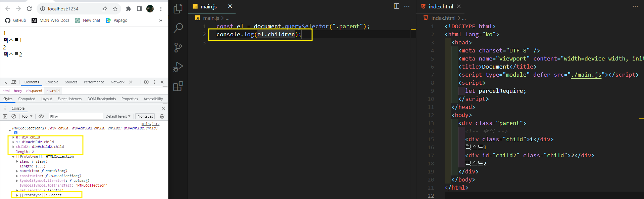Go forward in the browser
644x199 pixels.
click(x=18, y=9)
